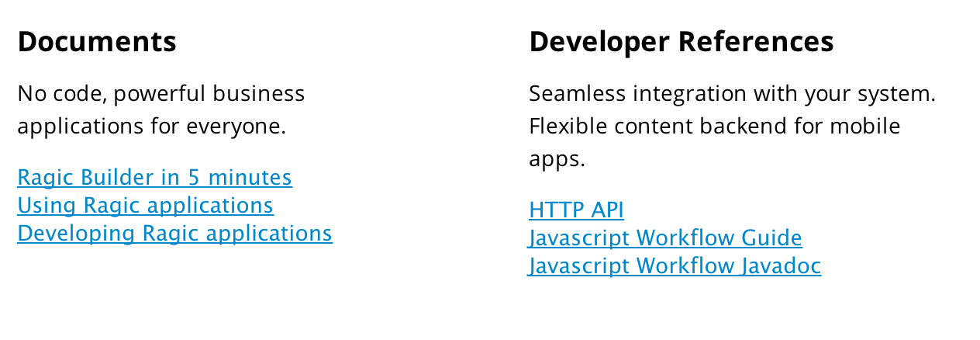The image size is (980, 340).
Task: Click the word 'Using' in the second Documents link
Action: coord(47,206)
